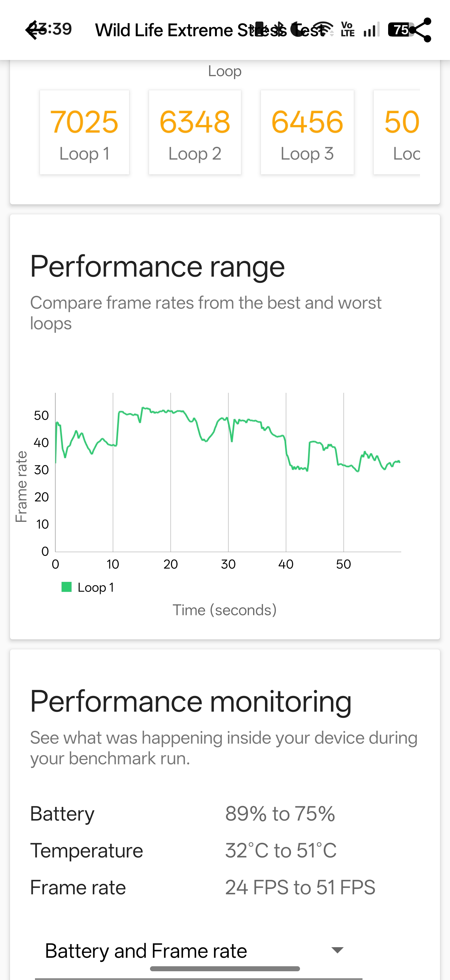The image size is (450, 980).
Task: Click the green Loop 1 legend swatch
Action: [x=67, y=587]
